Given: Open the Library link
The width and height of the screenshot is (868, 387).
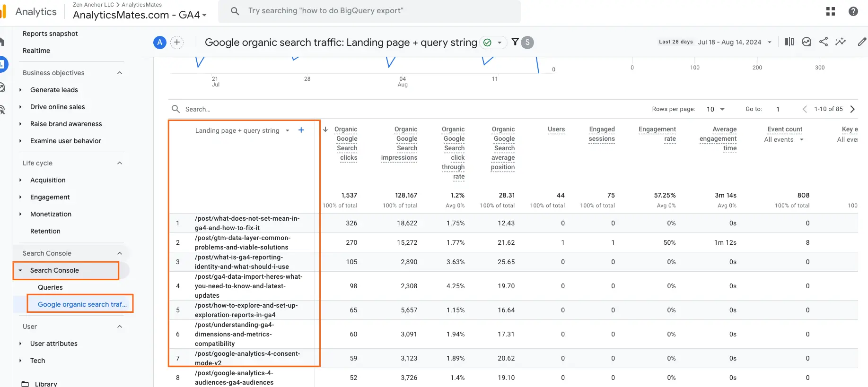Looking at the screenshot, I should click(x=46, y=384).
